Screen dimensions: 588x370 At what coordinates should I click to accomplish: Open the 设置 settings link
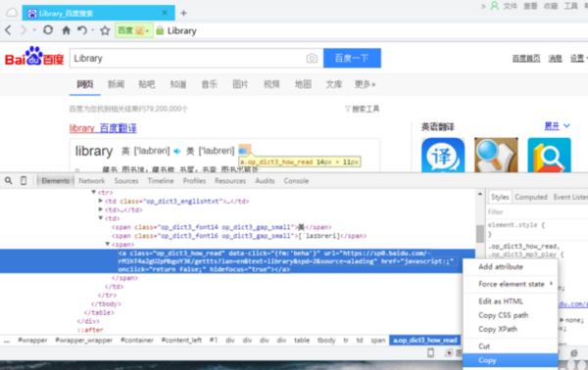(577, 59)
